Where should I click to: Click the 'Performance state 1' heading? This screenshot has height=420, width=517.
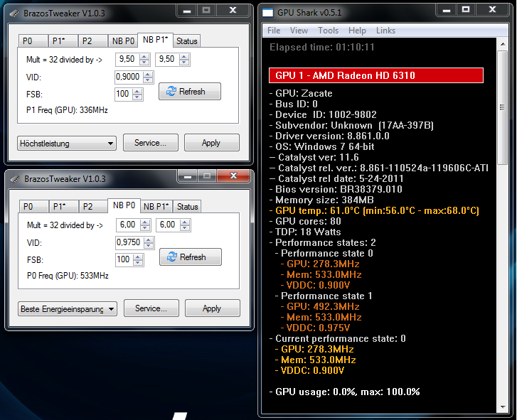click(324, 296)
